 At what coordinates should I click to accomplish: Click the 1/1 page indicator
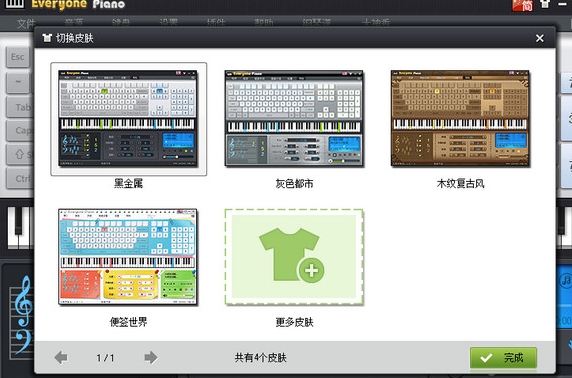point(105,358)
